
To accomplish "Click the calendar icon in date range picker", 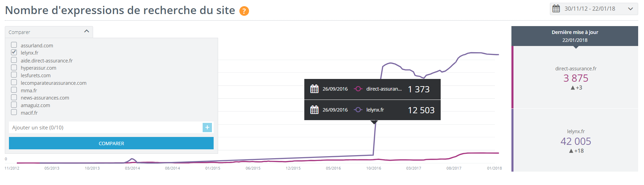I will point(556,9).
